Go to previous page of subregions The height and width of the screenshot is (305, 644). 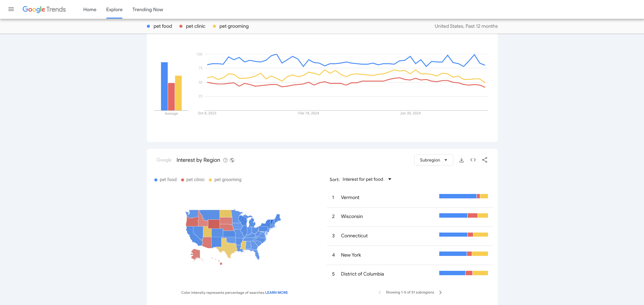coord(380,292)
